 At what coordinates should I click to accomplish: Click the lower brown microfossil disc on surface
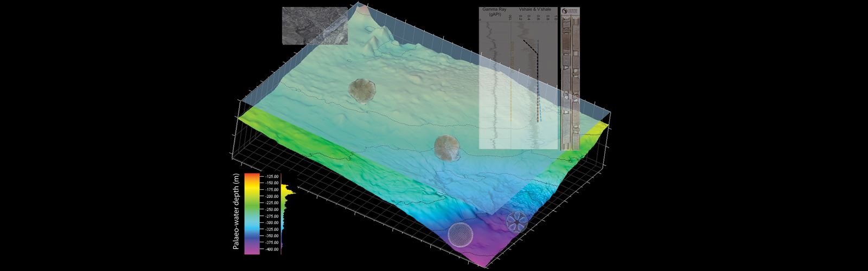[x=448, y=149]
